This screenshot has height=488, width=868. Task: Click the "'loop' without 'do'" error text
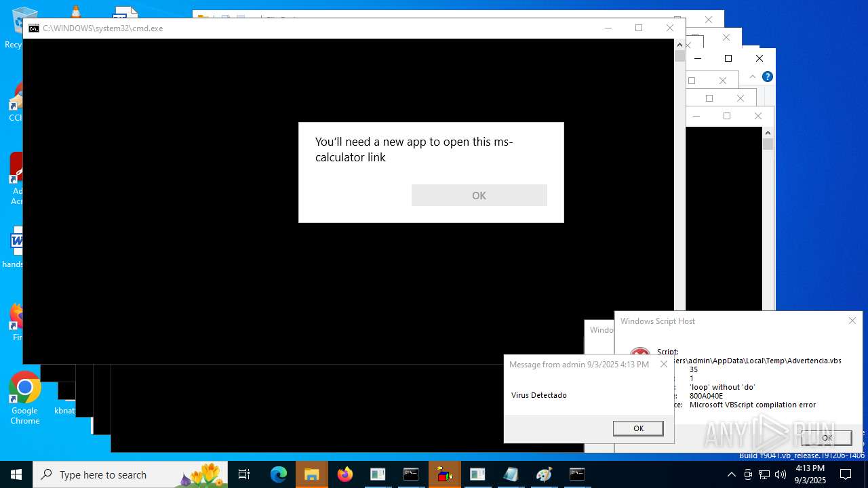coord(722,387)
